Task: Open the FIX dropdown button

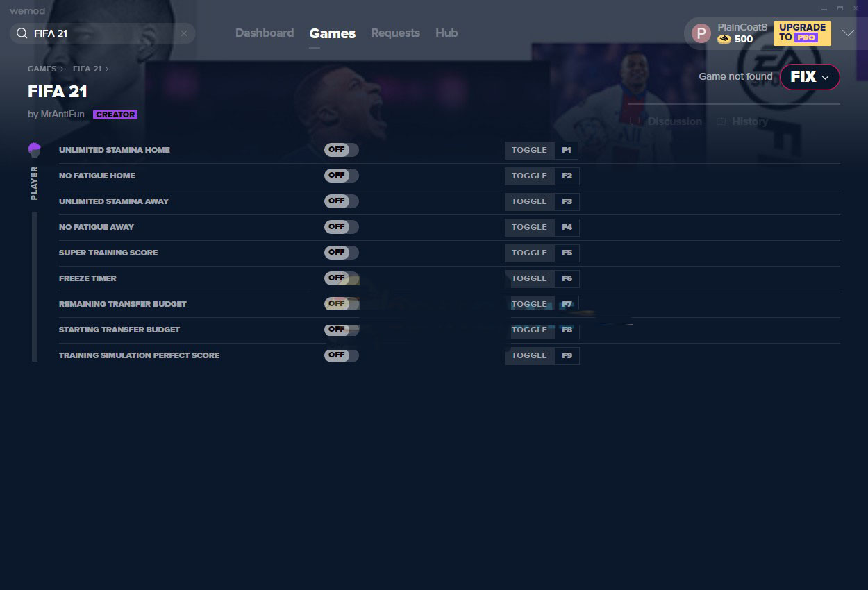Action: pos(810,77)
